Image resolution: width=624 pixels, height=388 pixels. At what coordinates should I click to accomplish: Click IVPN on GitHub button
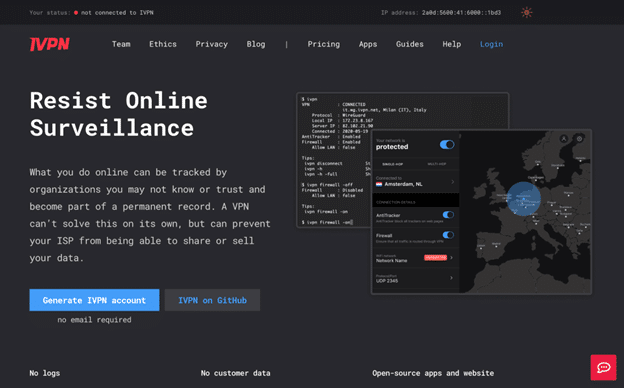(x=212, y=300)
